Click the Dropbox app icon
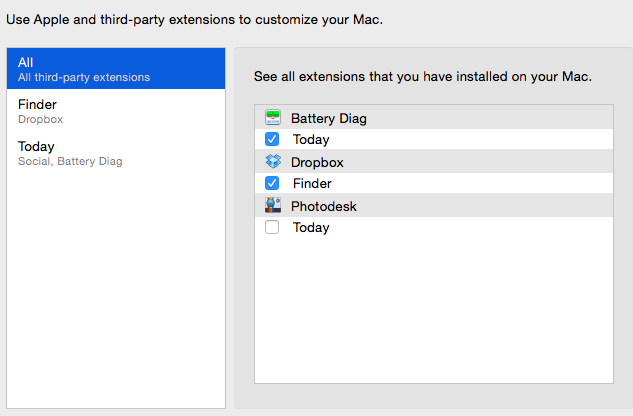Viewport: 633px width, 416px height. click(x=273, y=162)
